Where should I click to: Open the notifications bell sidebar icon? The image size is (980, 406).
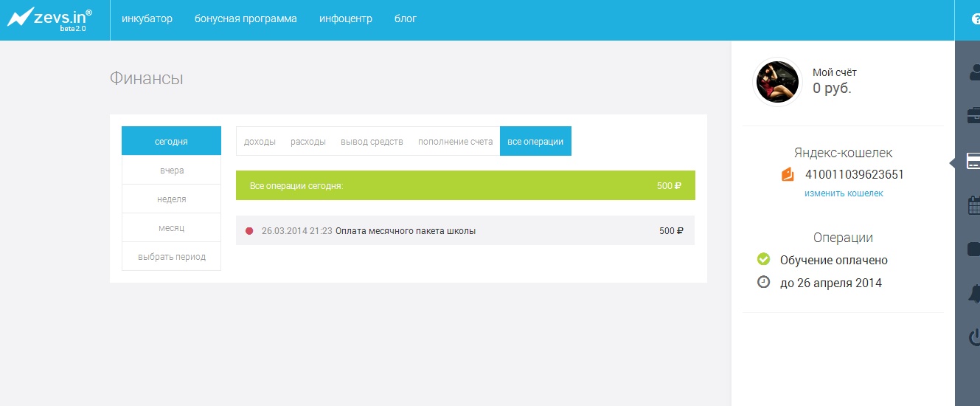[974, 294]
